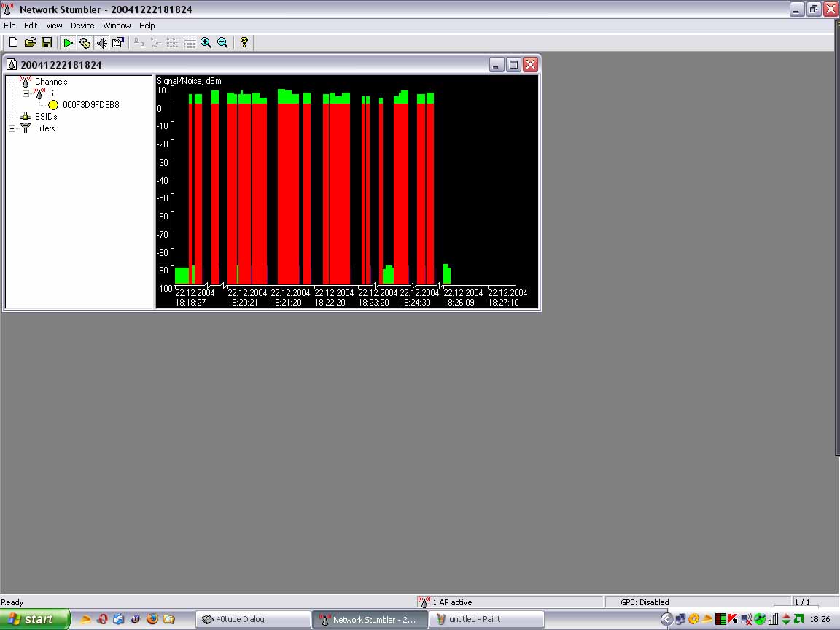
Task: Click the 'GPS: Disabled' status bar entry
Action: (x=645, y=603)
